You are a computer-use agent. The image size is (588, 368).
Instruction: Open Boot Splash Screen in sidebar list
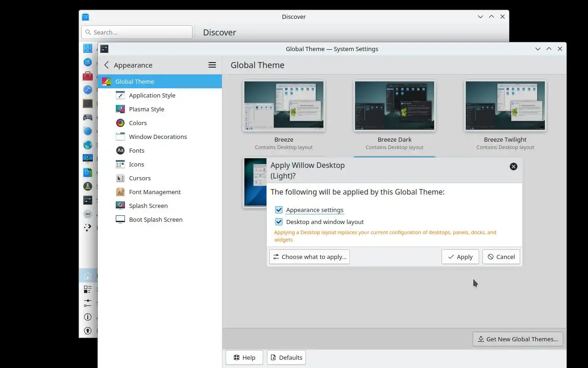(x=159, y=219)
